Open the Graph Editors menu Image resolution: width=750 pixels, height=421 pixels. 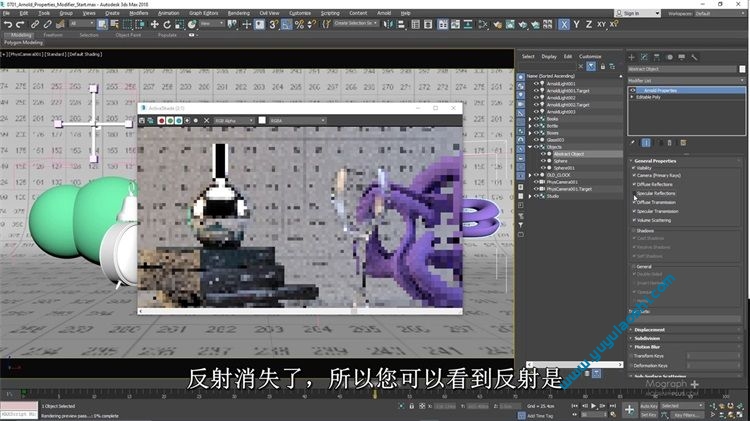(203, 13)
